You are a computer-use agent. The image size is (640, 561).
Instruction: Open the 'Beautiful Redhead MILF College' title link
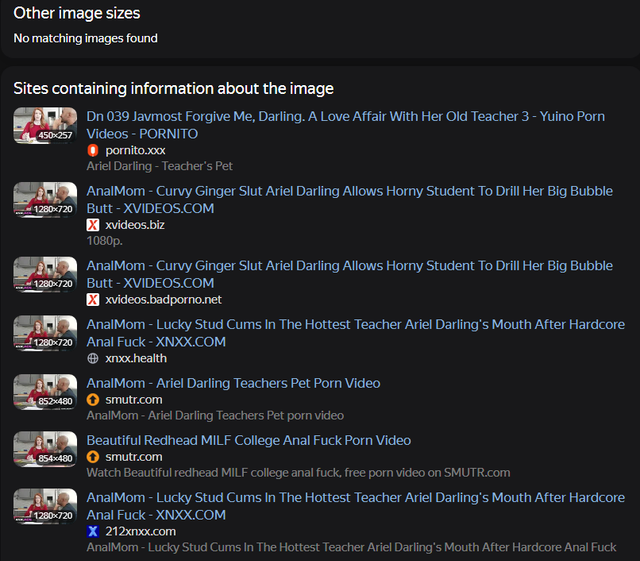click(x=249, y=440)
